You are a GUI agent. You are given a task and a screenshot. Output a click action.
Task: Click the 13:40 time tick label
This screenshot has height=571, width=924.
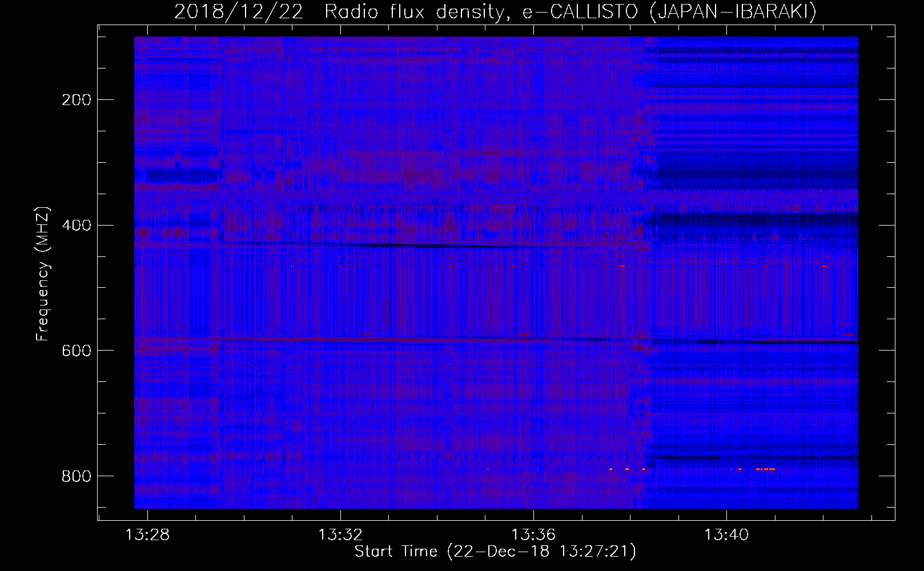tap(726, 535)
